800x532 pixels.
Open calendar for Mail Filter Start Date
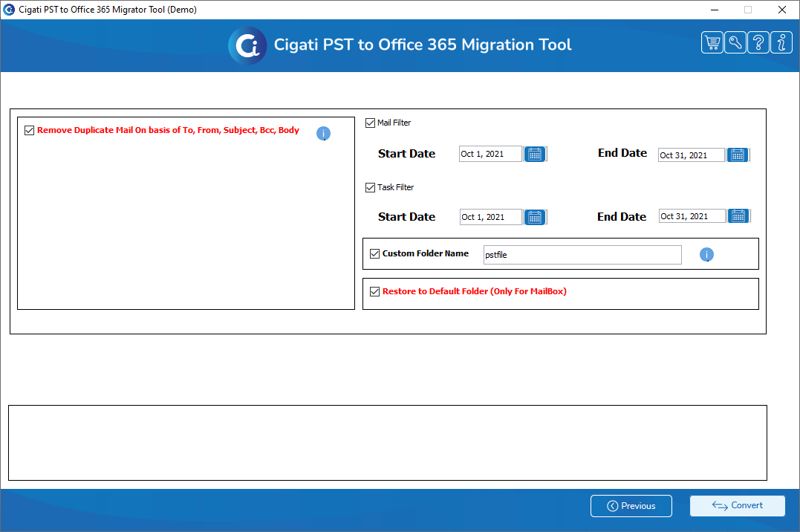(x=535, y=155)
